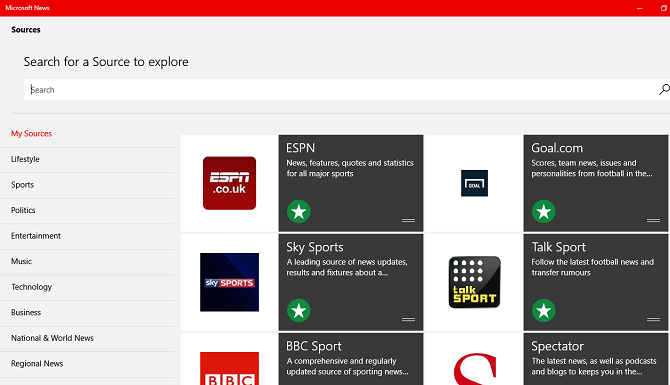
Task: Open the Sky Sports logo tile
Action: (x=229, y=282)
